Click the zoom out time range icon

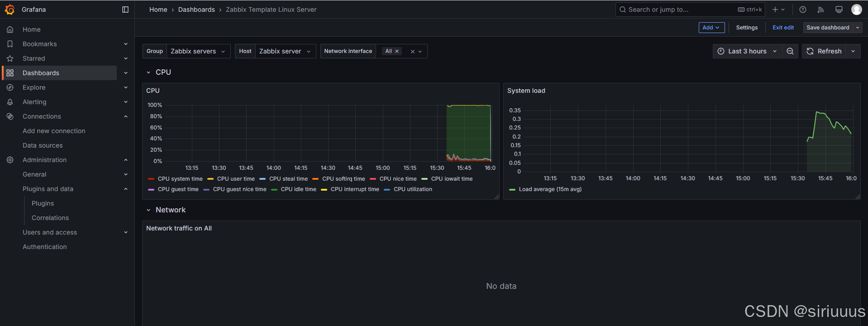tap(790, 51)
